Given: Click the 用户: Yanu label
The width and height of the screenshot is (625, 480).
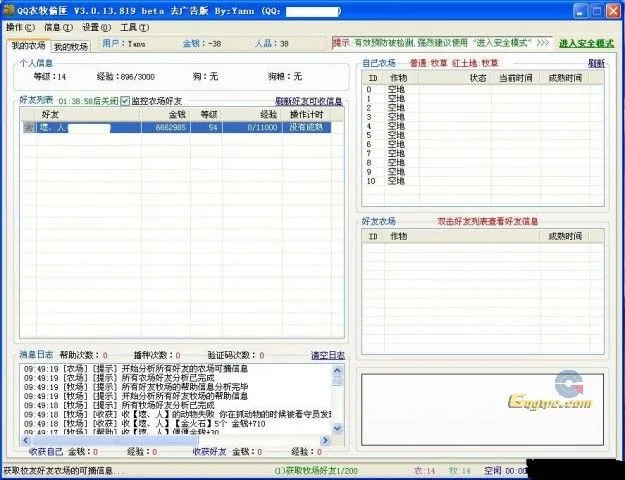Looking at the screenshot, I should pyautogui.click(x=124, y=43).
